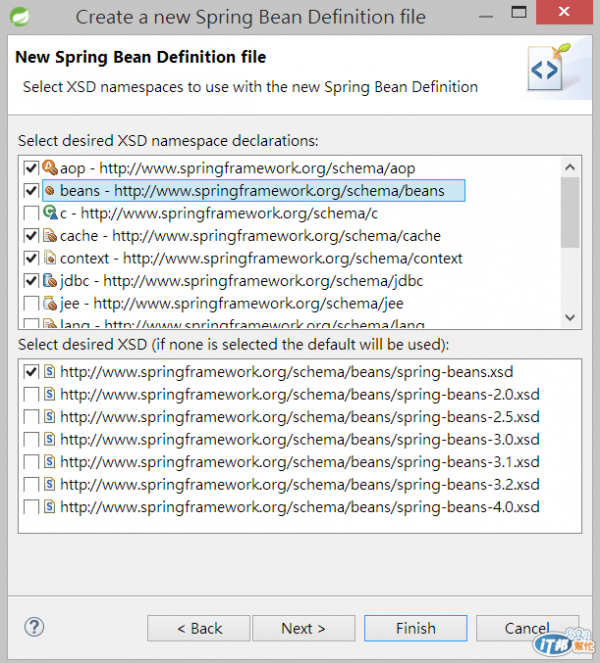This screenshot has width=600, height=663.
Task: Click the spring-beans-2.5.xsd file icon
Action: point(50,416)
